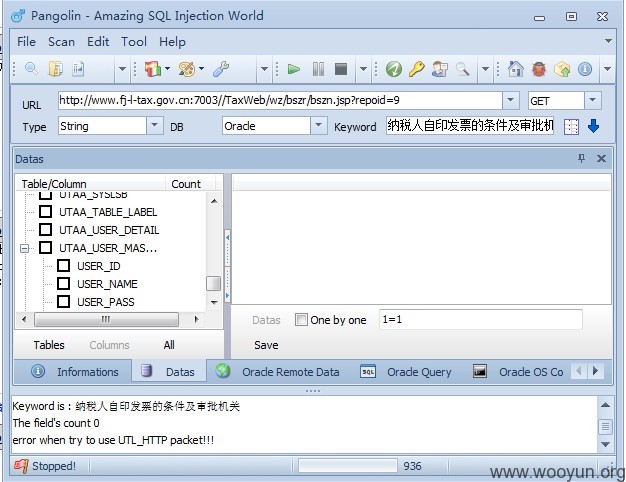
Task: Check the UTAA_USER_MAS... table checkbox
Action: (x=46, y=248)
